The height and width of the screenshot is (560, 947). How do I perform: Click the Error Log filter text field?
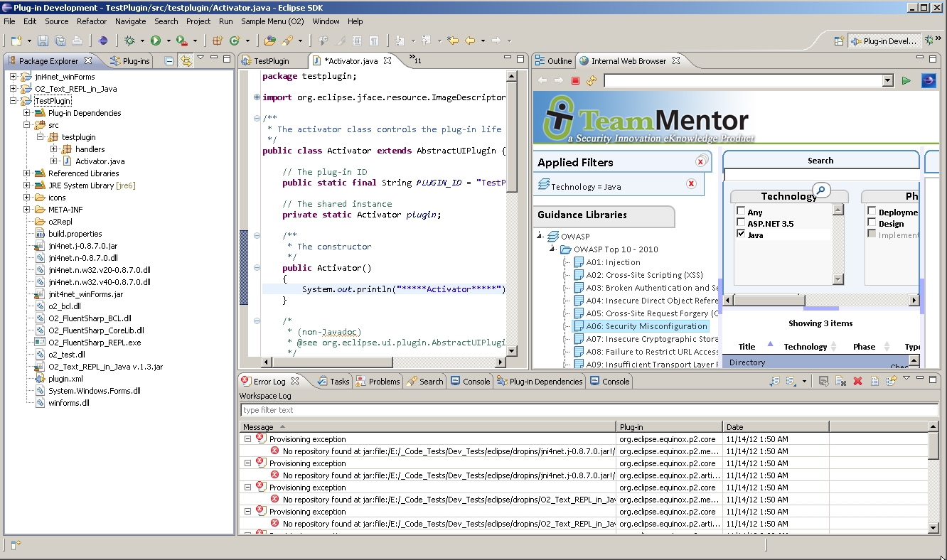tap(589, 410)
